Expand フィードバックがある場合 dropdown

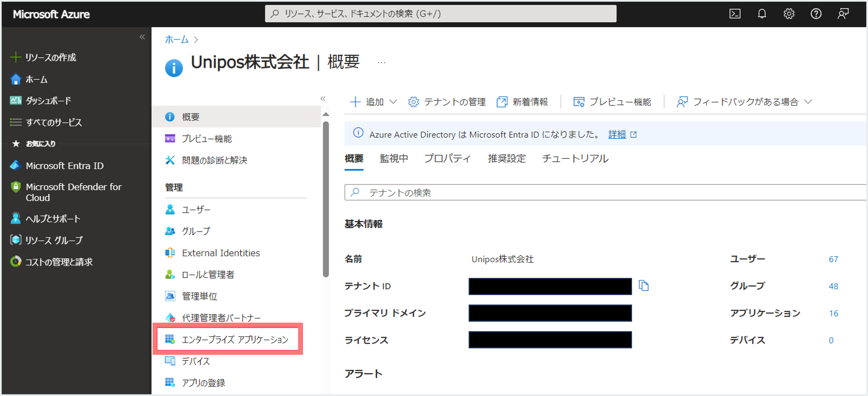(745, 102)
